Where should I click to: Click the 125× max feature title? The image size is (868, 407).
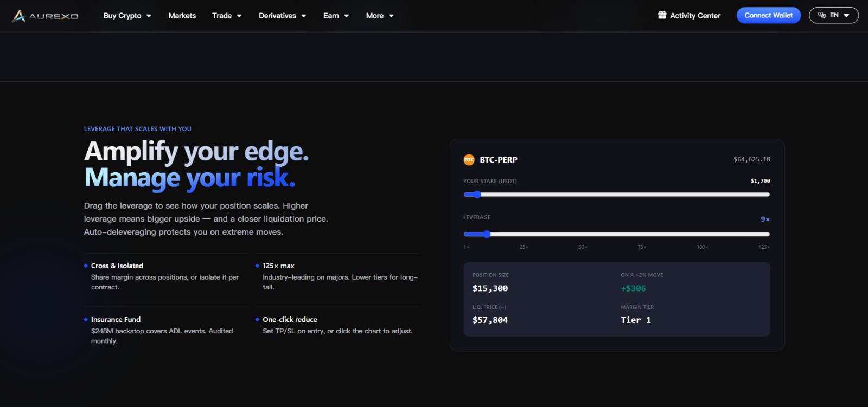279,266
